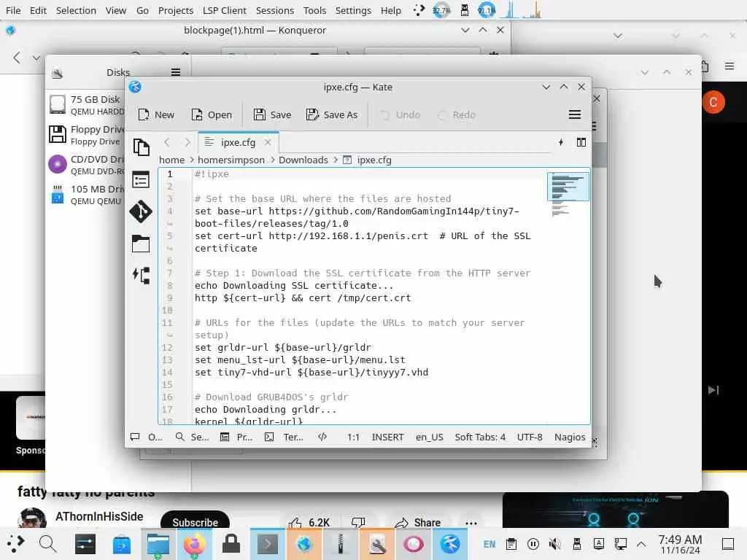Go to previous tab with back arrow in Kate
This screenshot has width=747, height=560.
167,142
